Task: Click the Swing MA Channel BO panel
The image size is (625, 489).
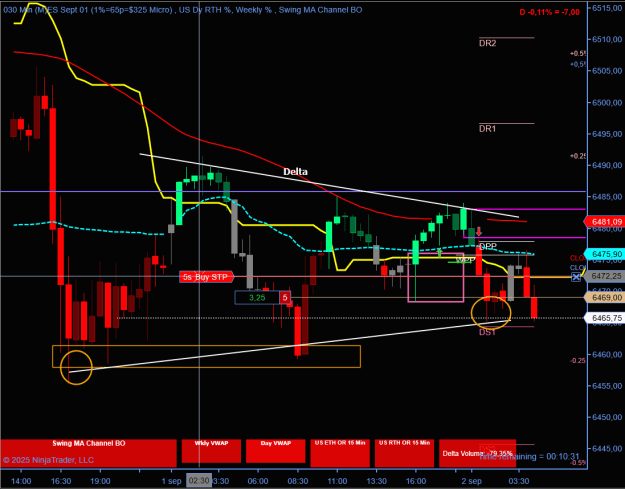Action: [88, 453]
